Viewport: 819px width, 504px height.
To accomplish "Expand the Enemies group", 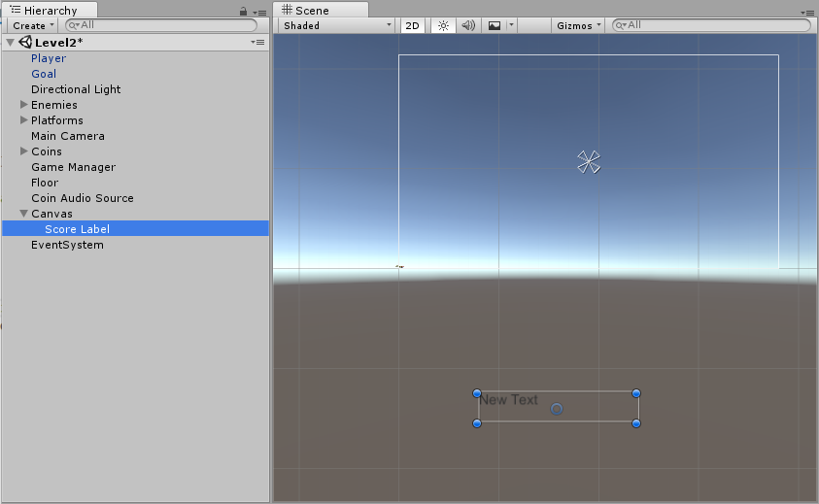I will pyautogui.click(x=23, y=105).
